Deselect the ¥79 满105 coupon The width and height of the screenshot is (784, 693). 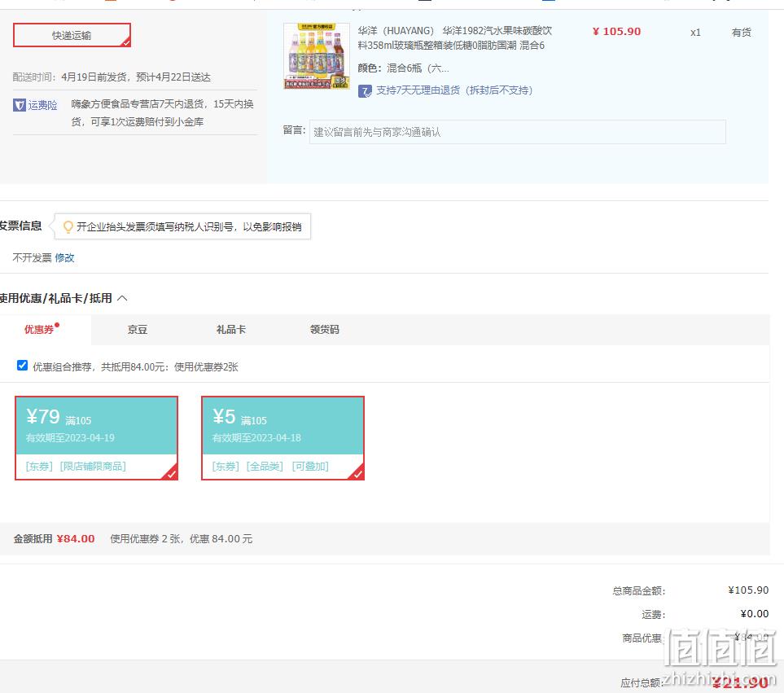point(97,438)
